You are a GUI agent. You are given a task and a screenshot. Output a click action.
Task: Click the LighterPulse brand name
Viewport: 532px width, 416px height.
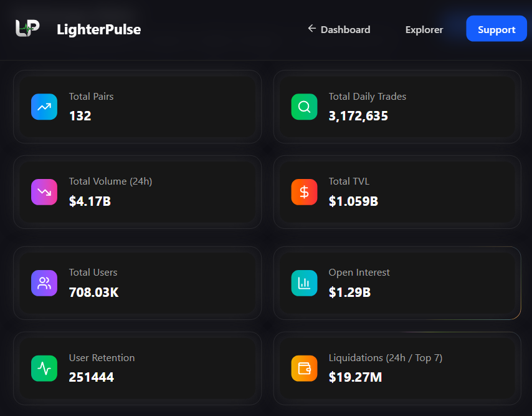[98, 29]
